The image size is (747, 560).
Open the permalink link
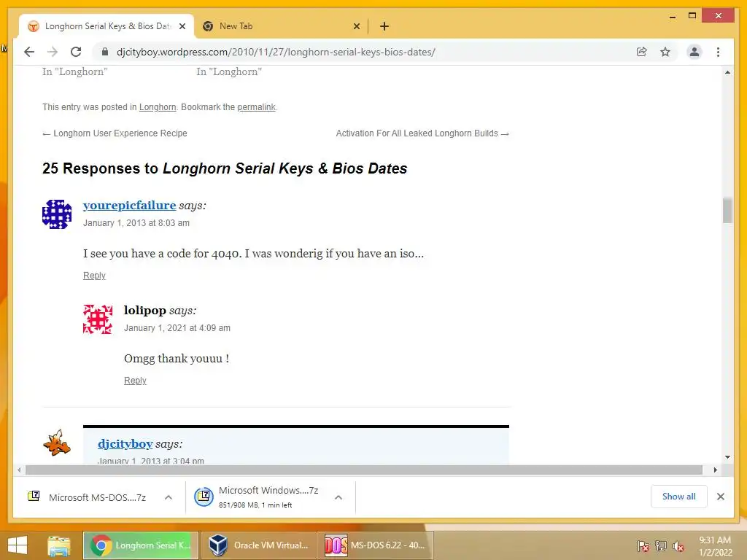[x=256, y=107]
